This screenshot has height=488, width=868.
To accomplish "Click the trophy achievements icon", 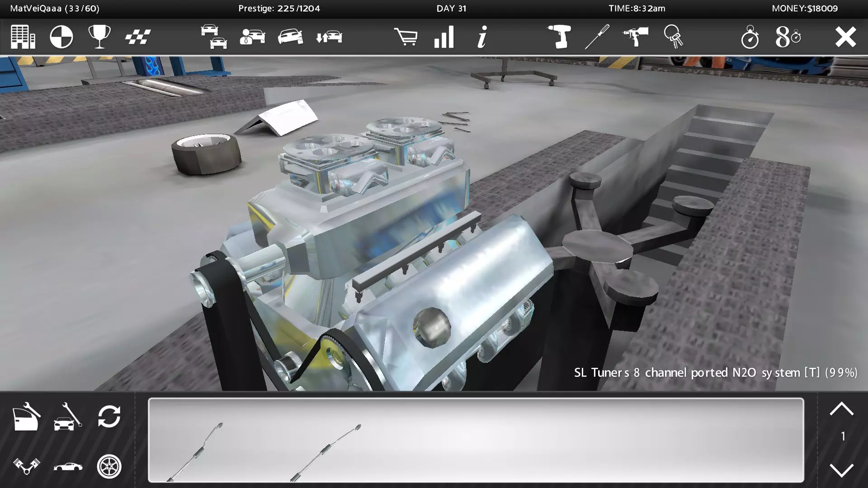I will [99, 37].
